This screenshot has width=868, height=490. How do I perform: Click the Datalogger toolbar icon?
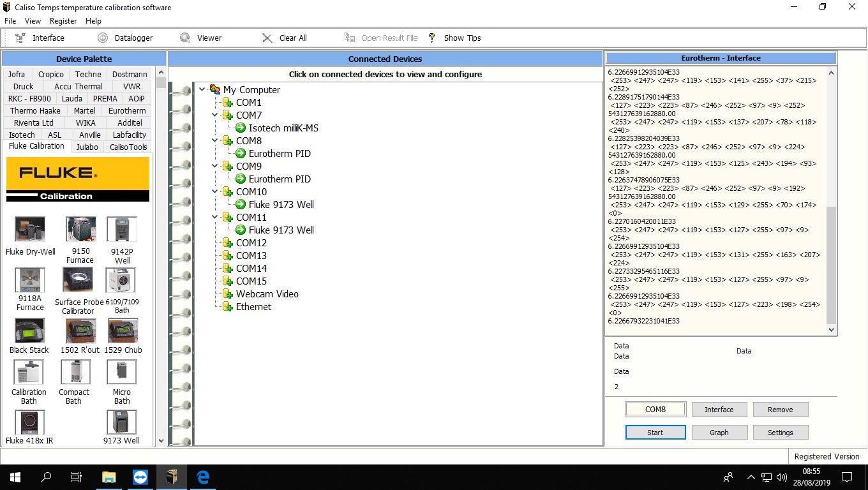point(103,38)
